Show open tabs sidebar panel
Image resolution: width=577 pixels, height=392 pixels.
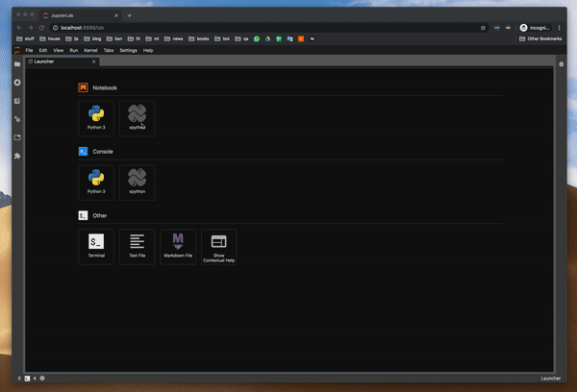click(17, 137)
